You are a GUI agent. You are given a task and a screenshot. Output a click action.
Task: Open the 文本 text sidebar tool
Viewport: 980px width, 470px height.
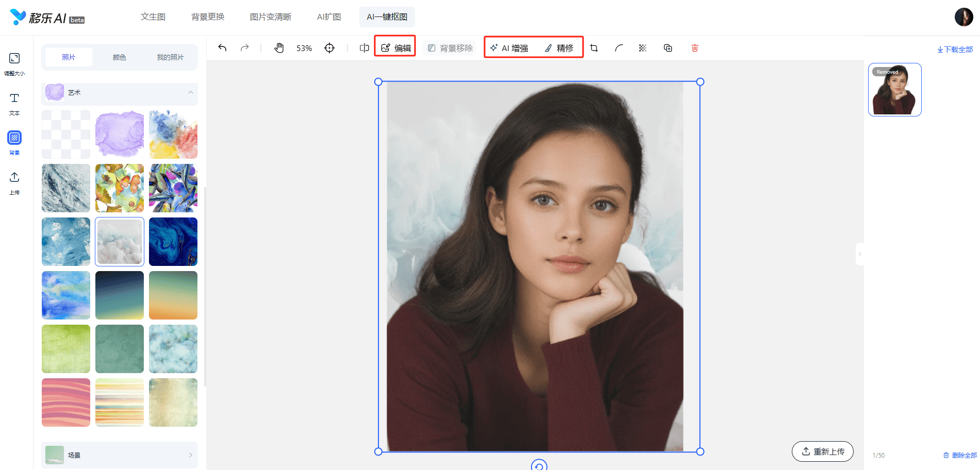pos(14,104)
